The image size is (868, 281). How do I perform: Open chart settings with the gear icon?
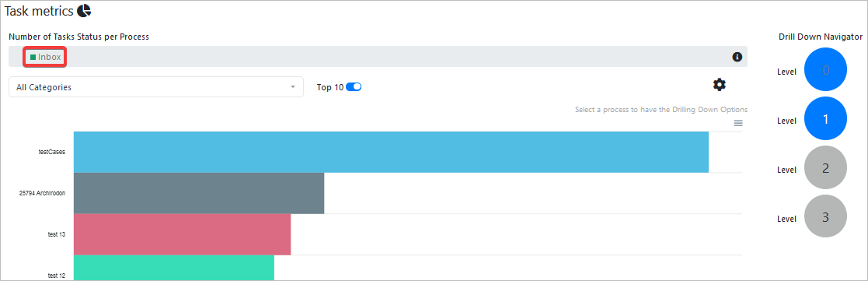(x=719, y=85)
